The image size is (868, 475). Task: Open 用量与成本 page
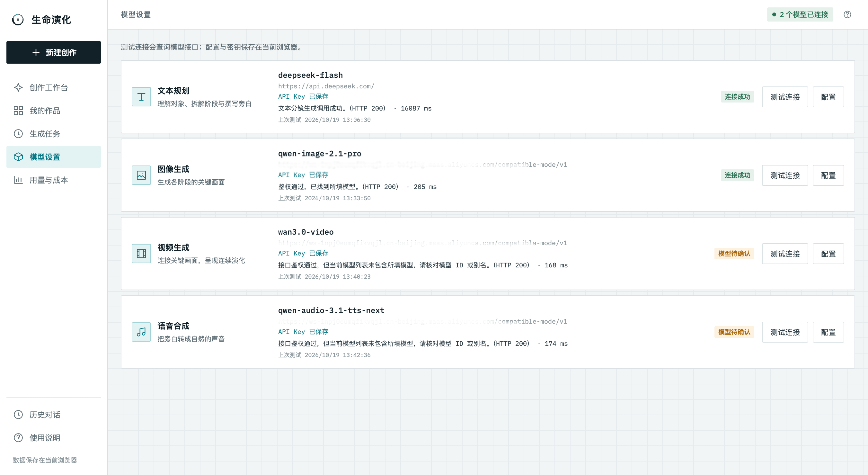tap(54, 180)
